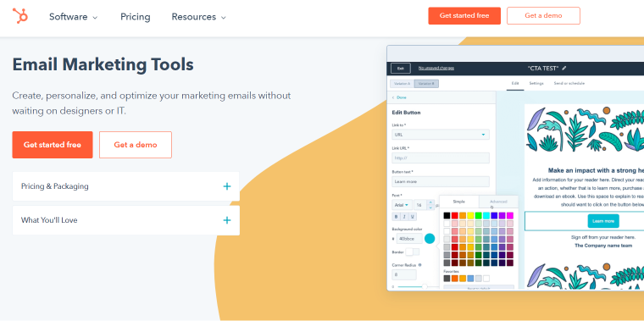The height and width of the screenshot is (321, 644).
Task: Click the Exit button in email editor
Action: point(401,68)
